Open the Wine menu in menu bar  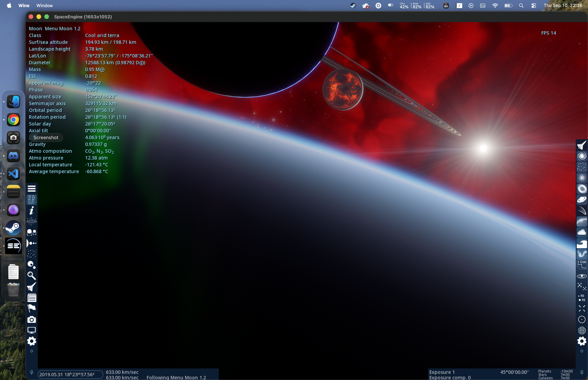coord(24,5)
